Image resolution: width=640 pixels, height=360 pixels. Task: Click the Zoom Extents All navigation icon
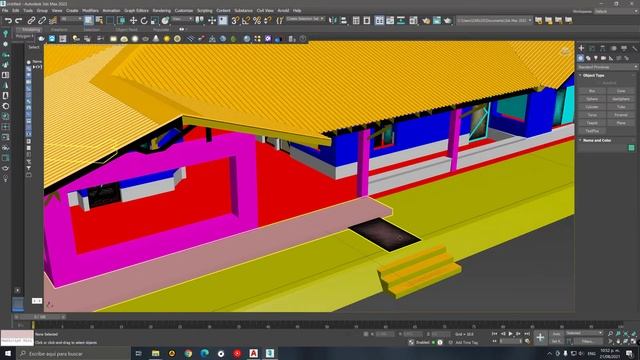(x=634, y=333)
